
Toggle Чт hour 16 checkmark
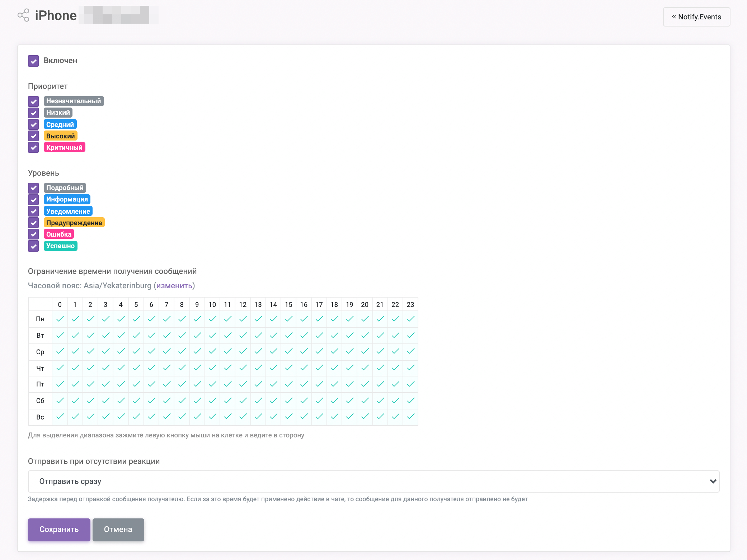304,368
